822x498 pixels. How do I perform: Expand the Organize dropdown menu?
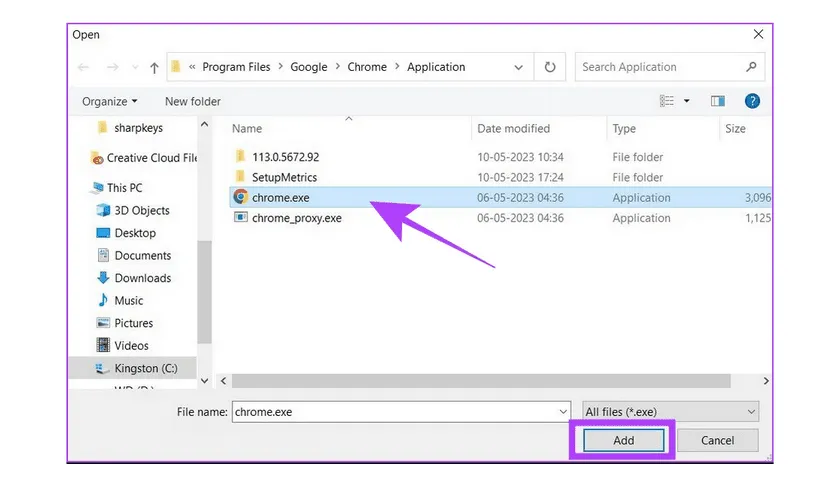pyautogui.click(x=110, y=101)
